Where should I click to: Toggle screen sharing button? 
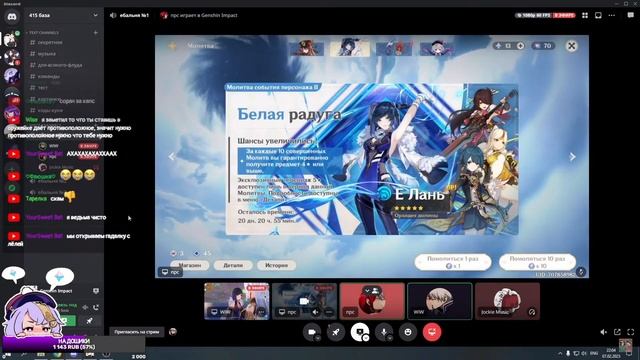click(x=360, y=332)
